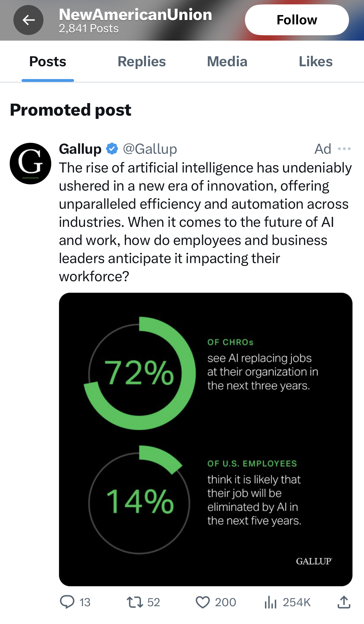This screenshot has width=364, height=624.
Task: Share the post using share icon
Action: tap(344, 602)
